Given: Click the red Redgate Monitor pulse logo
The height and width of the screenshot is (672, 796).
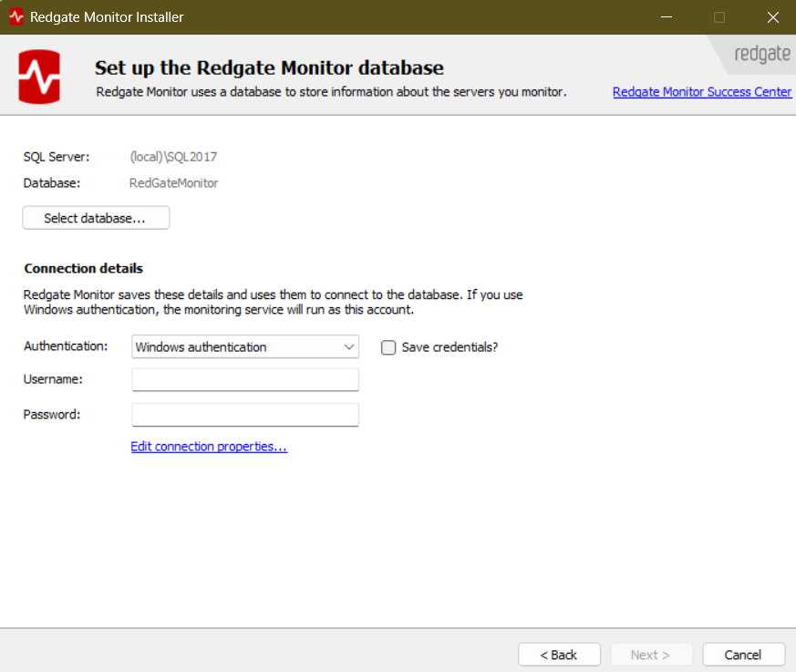Looking at the screenshot, I should click(x=39, y=78).
